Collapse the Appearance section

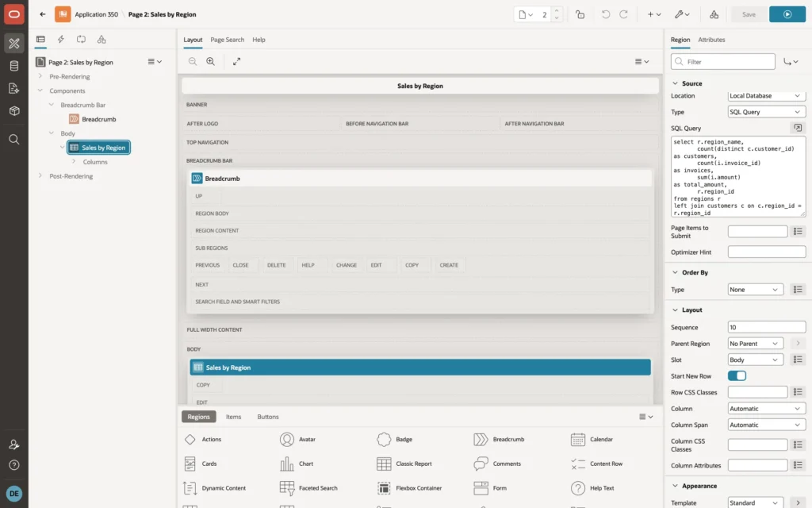(x=675, y=486)
